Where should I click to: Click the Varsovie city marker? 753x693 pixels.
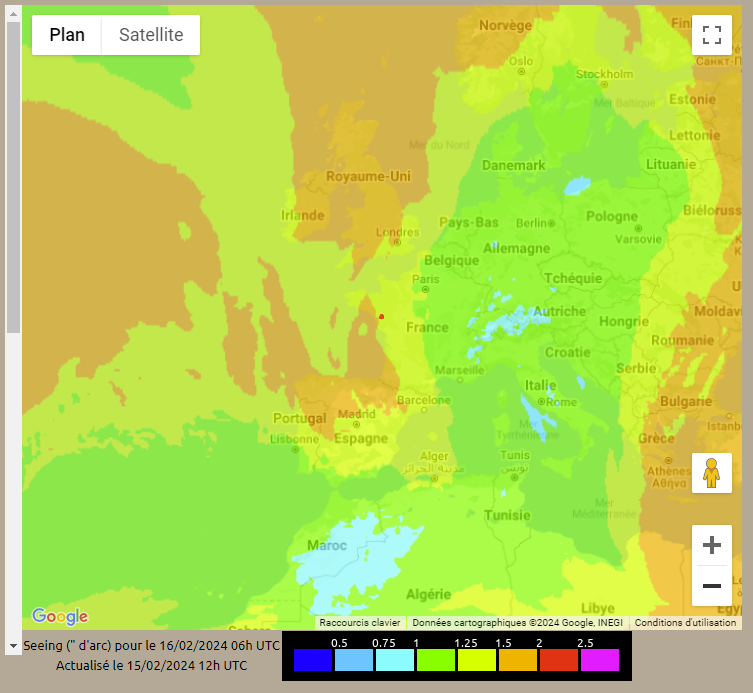[x=639, y=229]
